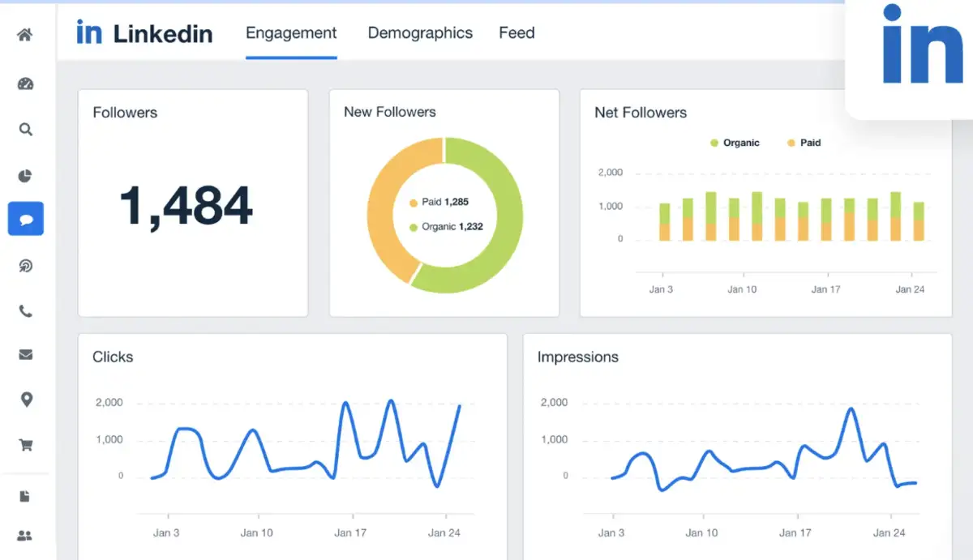
Task: Open the Feed tab
Action: point(517,33)
